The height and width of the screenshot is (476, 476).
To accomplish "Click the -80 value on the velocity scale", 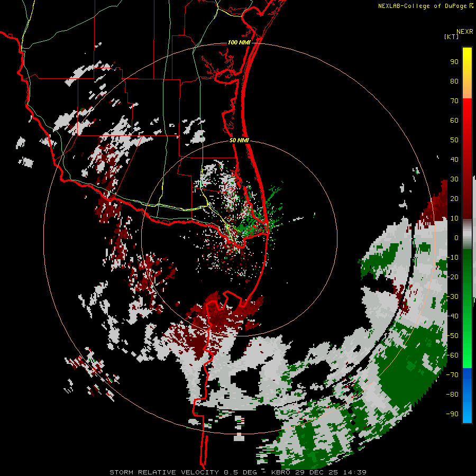I will click(x=452, y=395).
